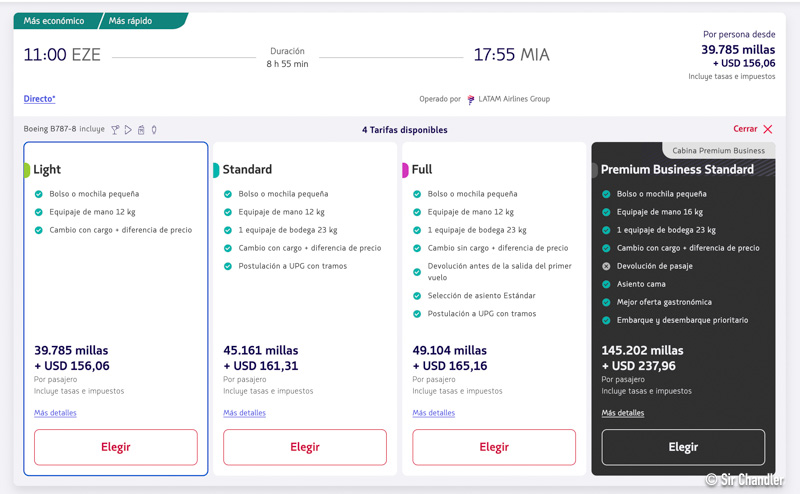Select the Más rápido tab

131,21
